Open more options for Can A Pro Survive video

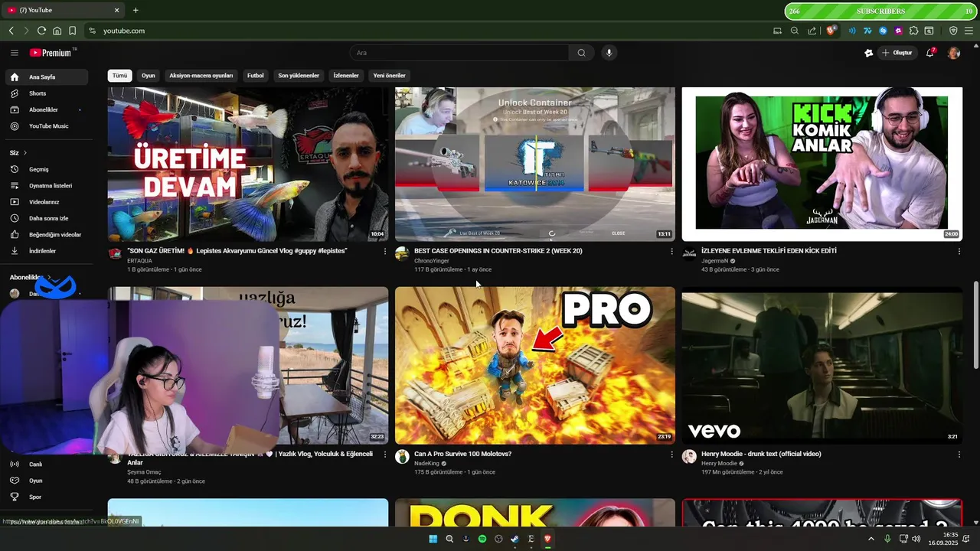click(x=672, y=455)
